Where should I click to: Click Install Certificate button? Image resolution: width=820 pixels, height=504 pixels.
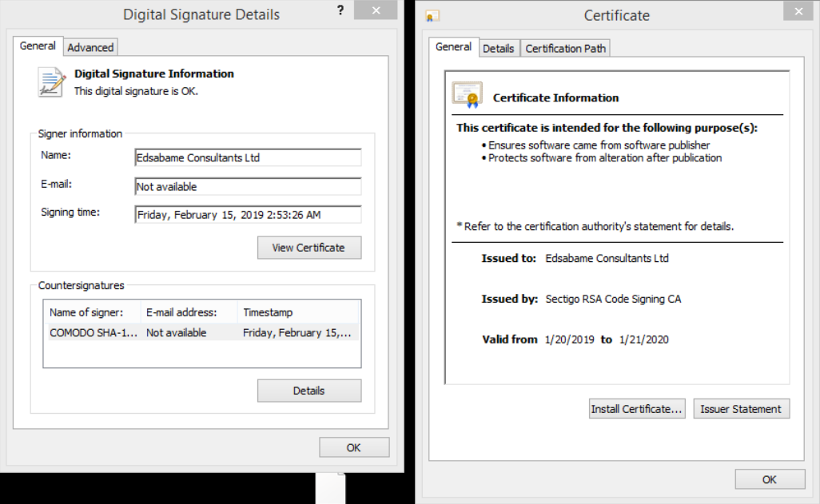(x=636, y=409)
